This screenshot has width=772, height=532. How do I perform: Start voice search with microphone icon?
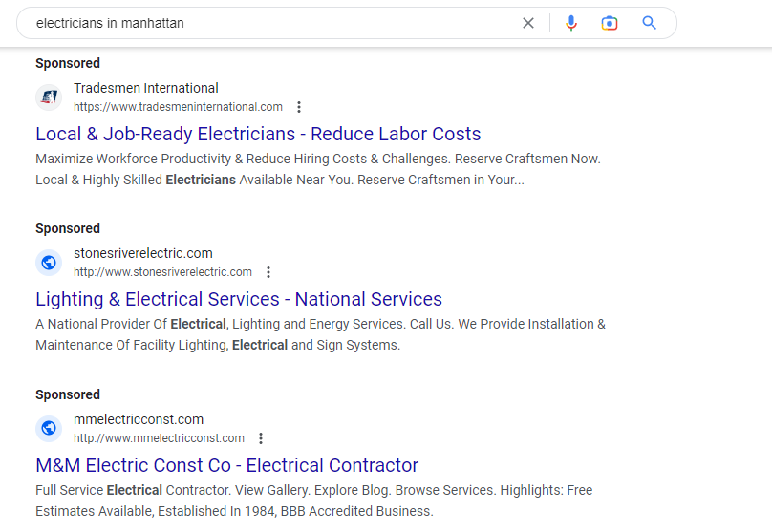(x=571, y=23)
